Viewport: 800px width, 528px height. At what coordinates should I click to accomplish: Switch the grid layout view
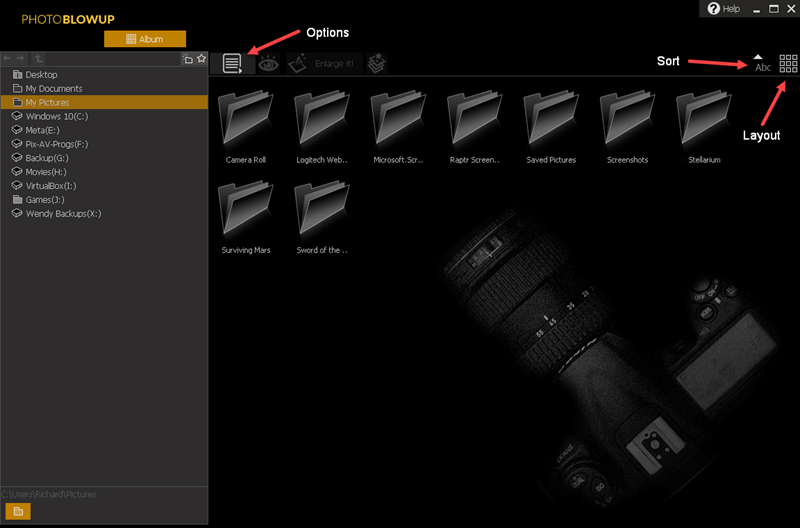(788, 64)
